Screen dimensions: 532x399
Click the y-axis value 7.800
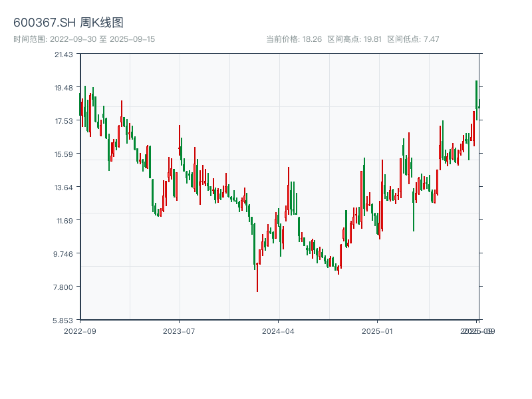(x=63, y=287)
